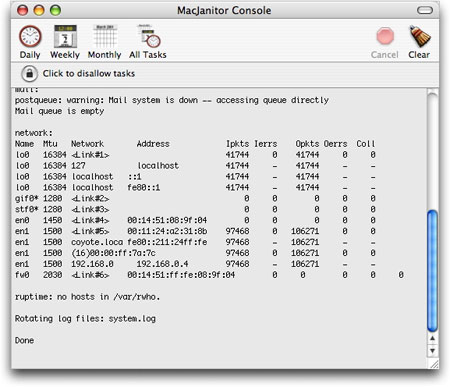The image size is (450, 387).
Task: Click the 'MacJanitor Console' window title
Action: (224, 10)
